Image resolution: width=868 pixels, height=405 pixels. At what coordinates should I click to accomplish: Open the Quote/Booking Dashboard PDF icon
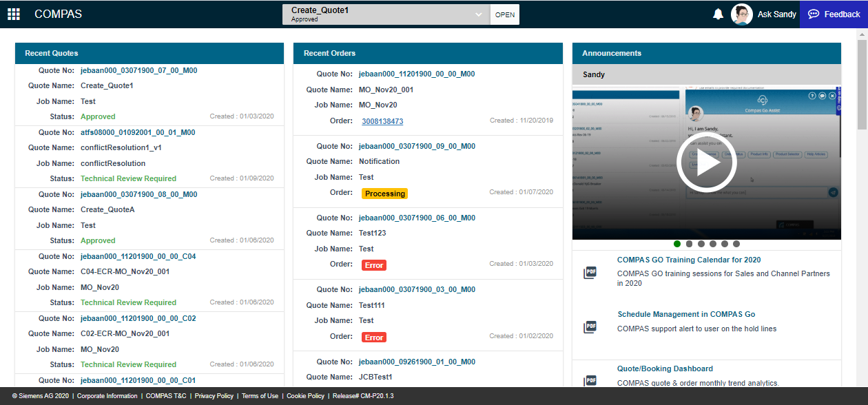590,379
